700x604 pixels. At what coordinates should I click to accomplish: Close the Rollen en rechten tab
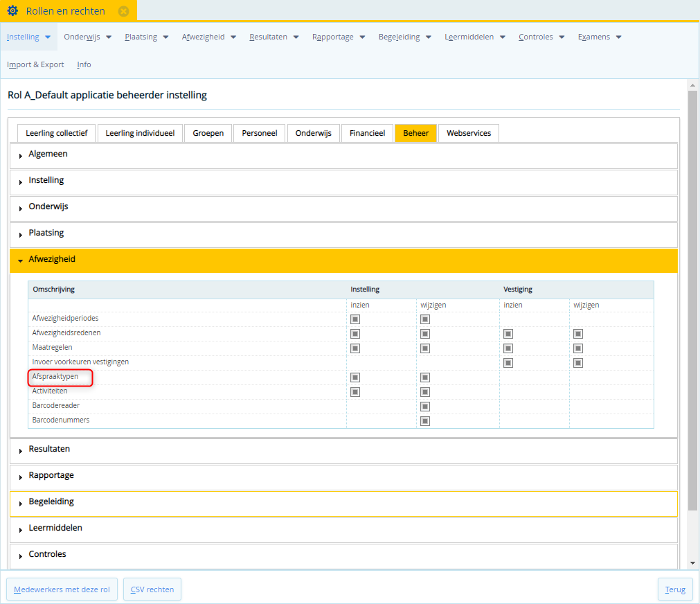(x=124, y=11)
